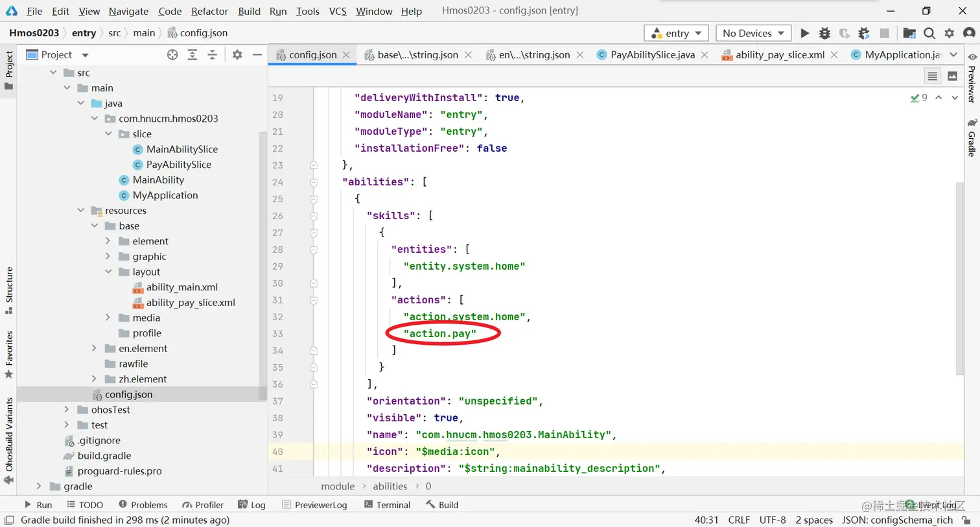Click the locate-in-project target icon
The width and height of the screenshot is (980, 527).
172,55
